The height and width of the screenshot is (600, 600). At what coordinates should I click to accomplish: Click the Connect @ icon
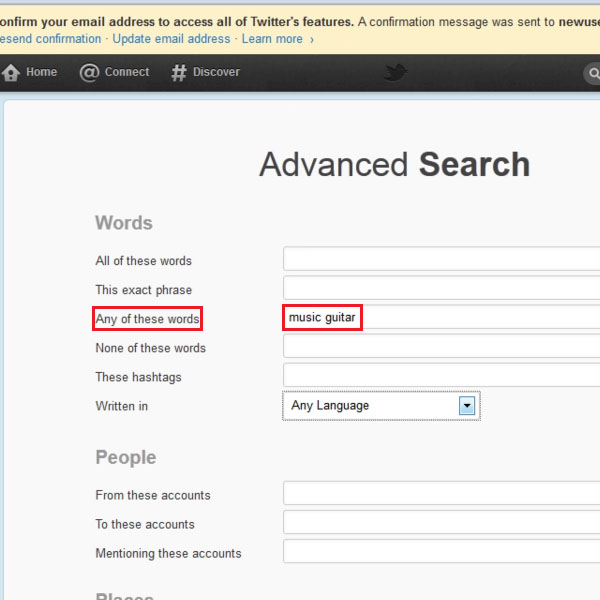(89, 72)
